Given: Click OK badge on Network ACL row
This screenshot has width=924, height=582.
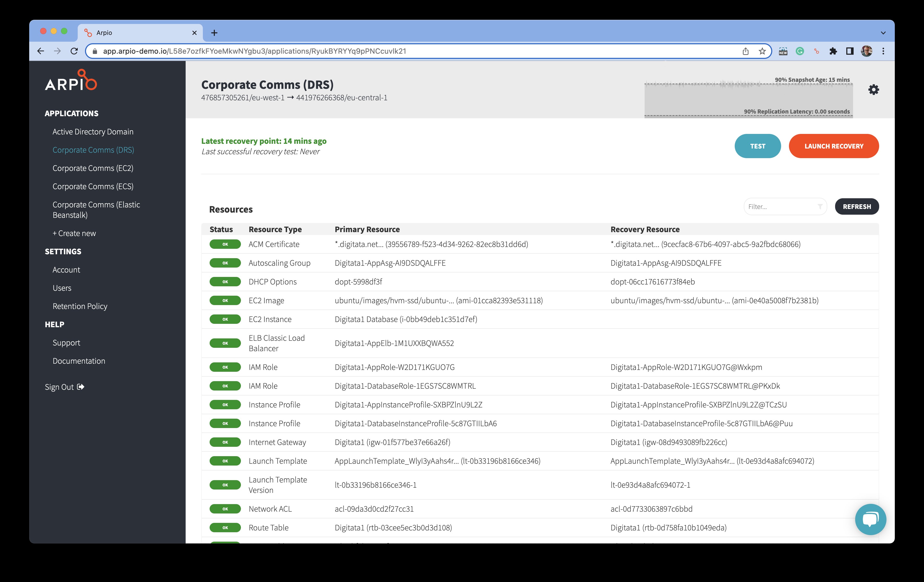Looking at the screenshot, I should (x=225, y=509).
